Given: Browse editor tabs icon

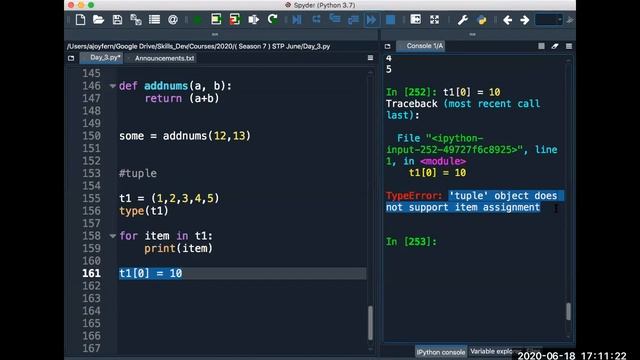Looking at the screenshot, I should [71, 58].
